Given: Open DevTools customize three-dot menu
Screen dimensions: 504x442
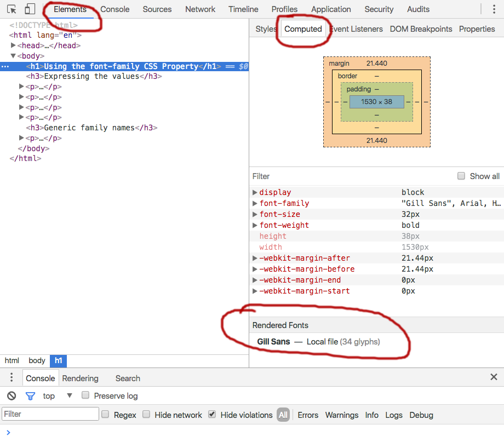Looking at the screenshot, I should point(494,9).
